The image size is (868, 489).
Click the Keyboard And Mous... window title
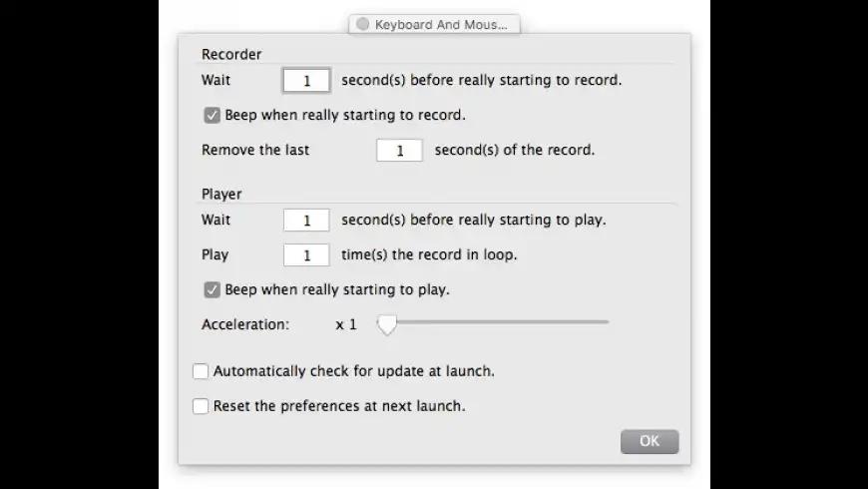pos(440,25)
